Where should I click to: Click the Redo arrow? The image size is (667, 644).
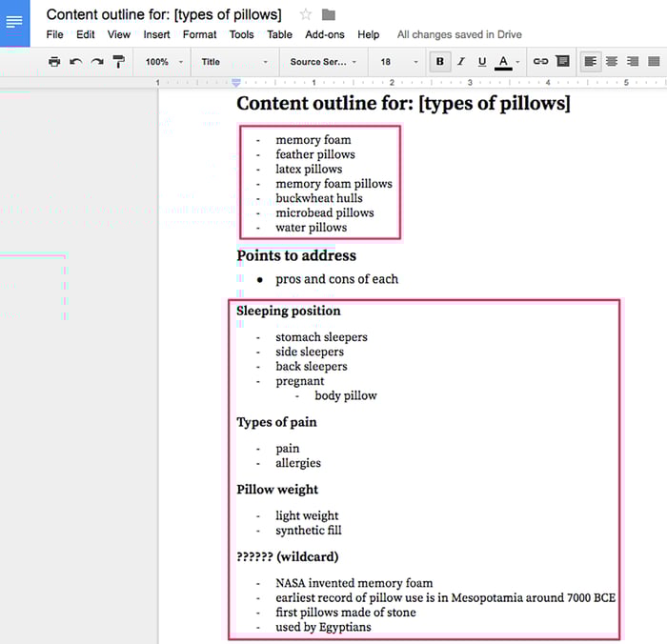click(97, 62)
